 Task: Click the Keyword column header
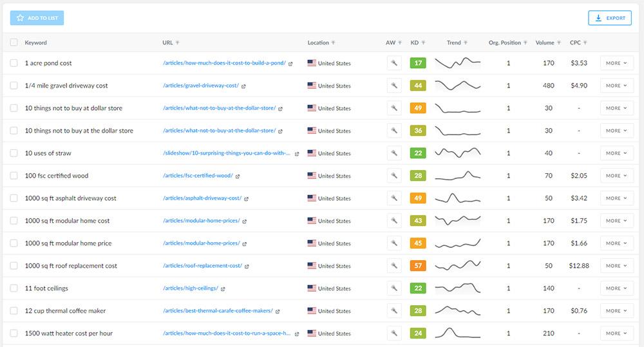[x=35, y=42]
